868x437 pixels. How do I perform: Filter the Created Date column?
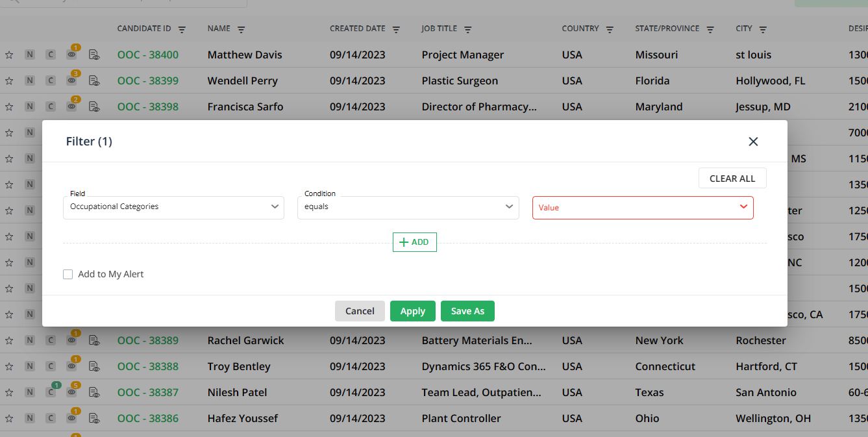(x=396, y=29)
